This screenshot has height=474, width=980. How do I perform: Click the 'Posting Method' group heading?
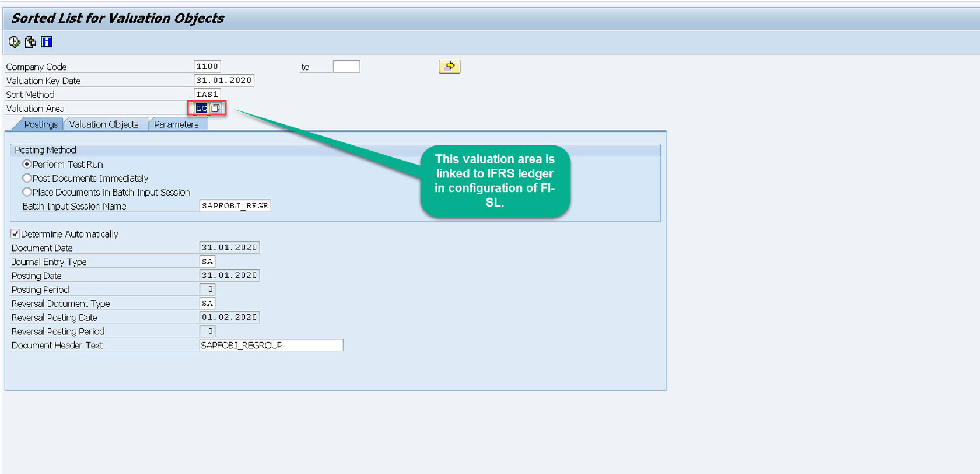click(x=45, y=150)
